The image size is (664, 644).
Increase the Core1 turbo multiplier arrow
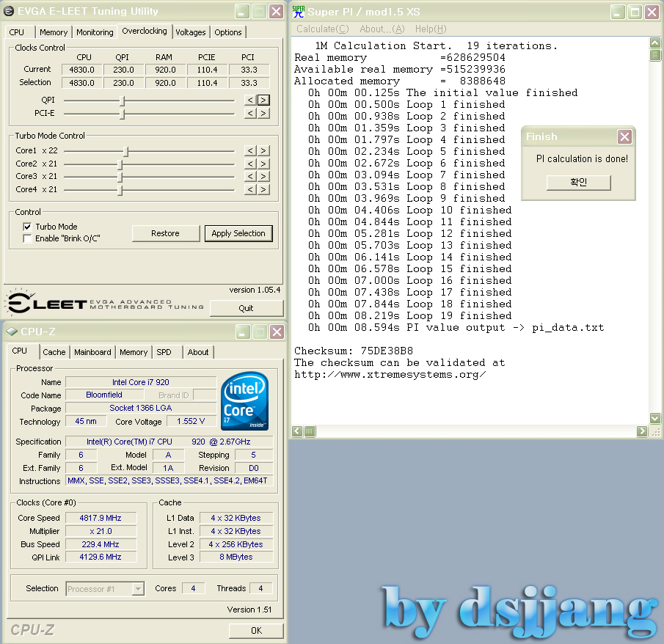point(263,151)
